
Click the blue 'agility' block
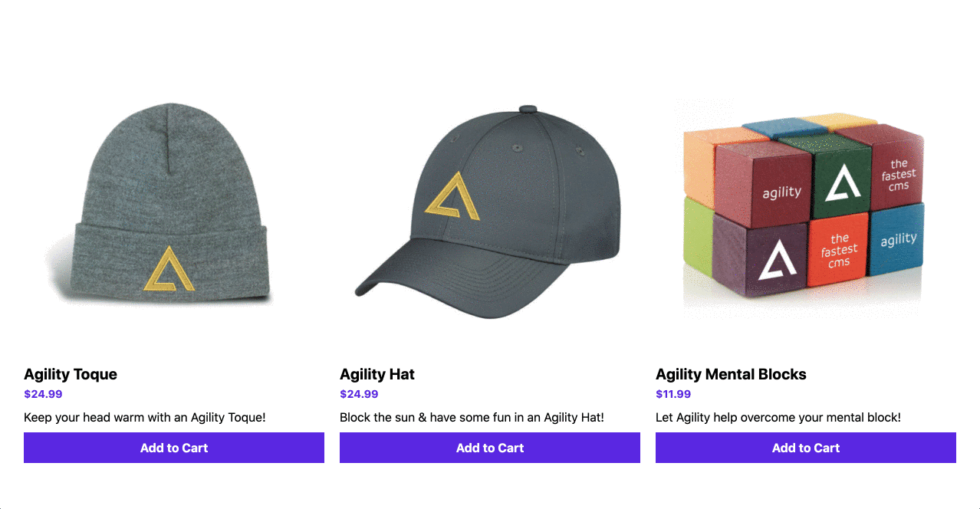pos(896,240)
